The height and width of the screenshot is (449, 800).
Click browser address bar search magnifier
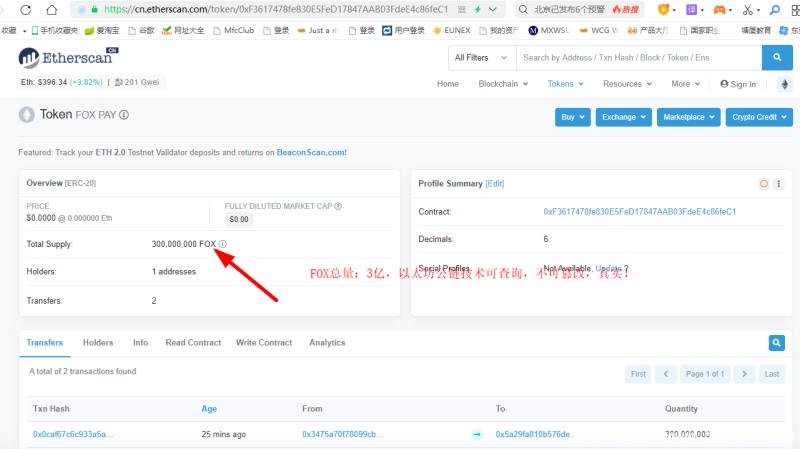pyautogui.click(x=523, y=10)
